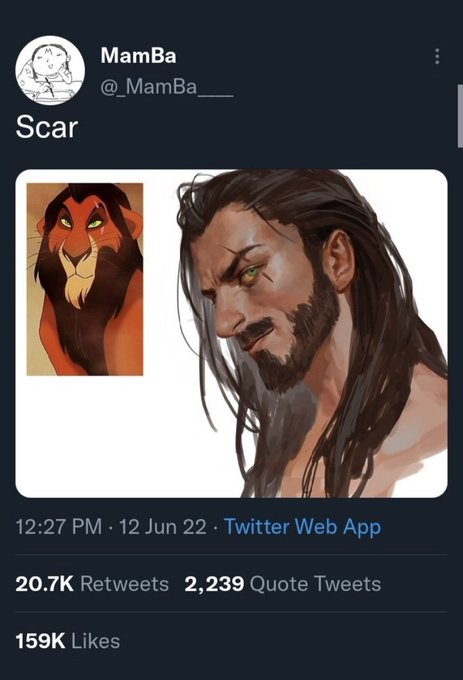Screen dimensions: 463x680
Task: Open the three-dot more options menu
Action: click(x=437, y=56)
